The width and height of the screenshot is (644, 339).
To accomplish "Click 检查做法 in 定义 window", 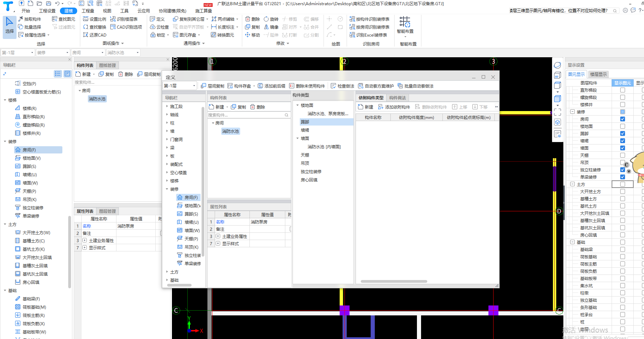I will (342, 86).
